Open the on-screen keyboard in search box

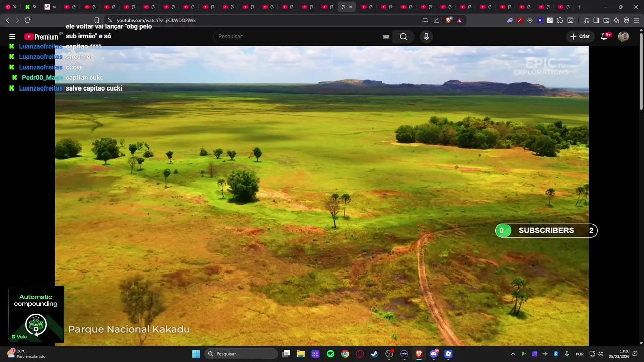point(386,36)
